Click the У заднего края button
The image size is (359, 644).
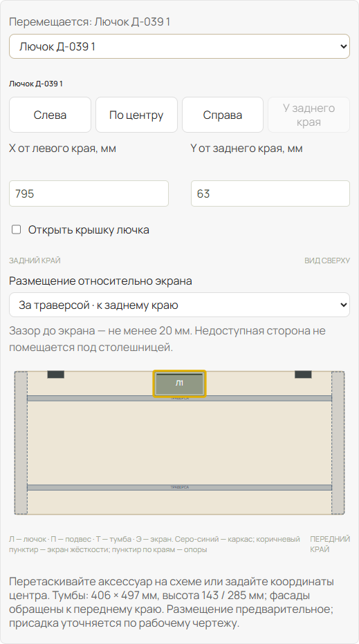click(309, 115)
